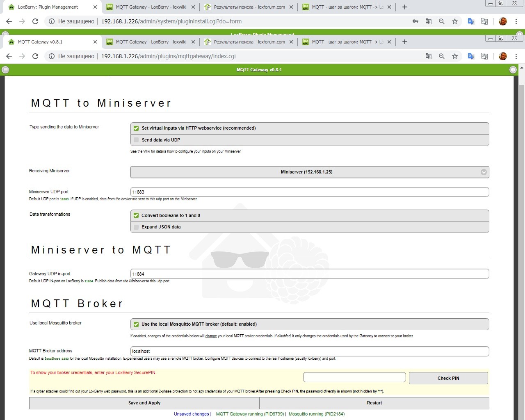Click the Plugin Management window address bar URL
Viewport: 525px width, 420px height.
click(x=171, y=21)
